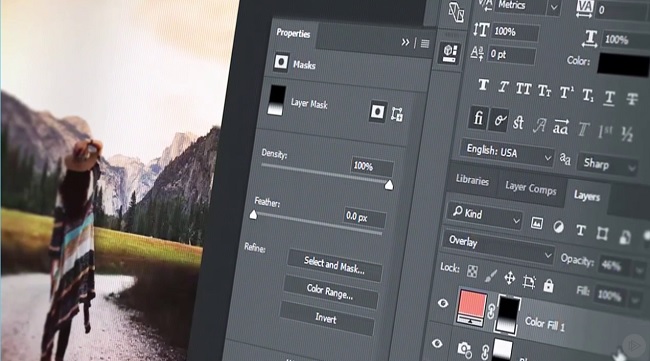Screen dimensions: 650x361
Task: Expand the Kind filter dropdown
Action: click(485, 216)
